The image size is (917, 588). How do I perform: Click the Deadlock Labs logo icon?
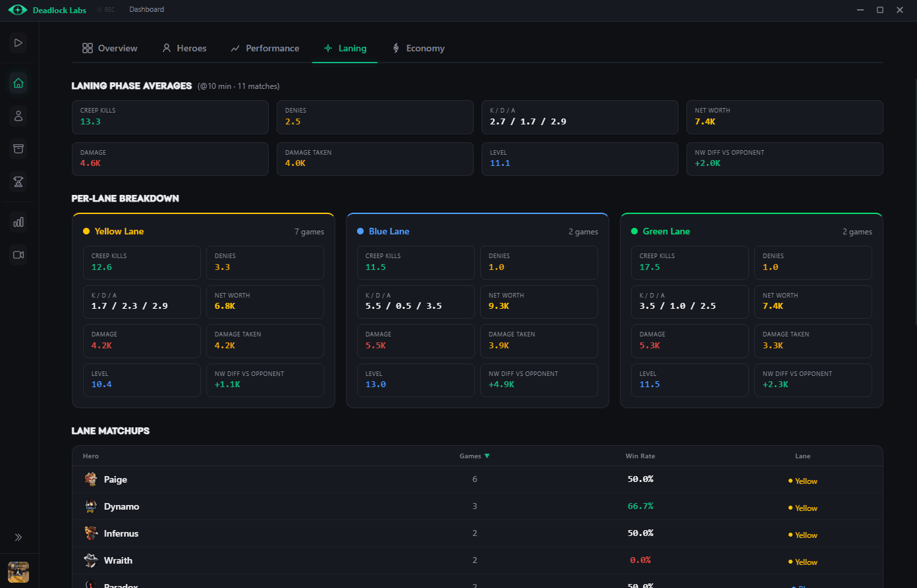click(x=18, y=10)
